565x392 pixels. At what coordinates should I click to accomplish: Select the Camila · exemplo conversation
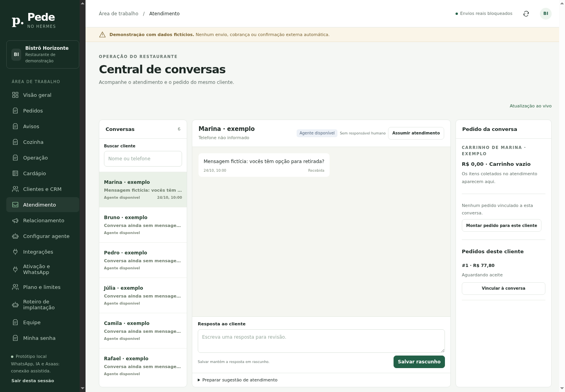(x=143, y=331)
